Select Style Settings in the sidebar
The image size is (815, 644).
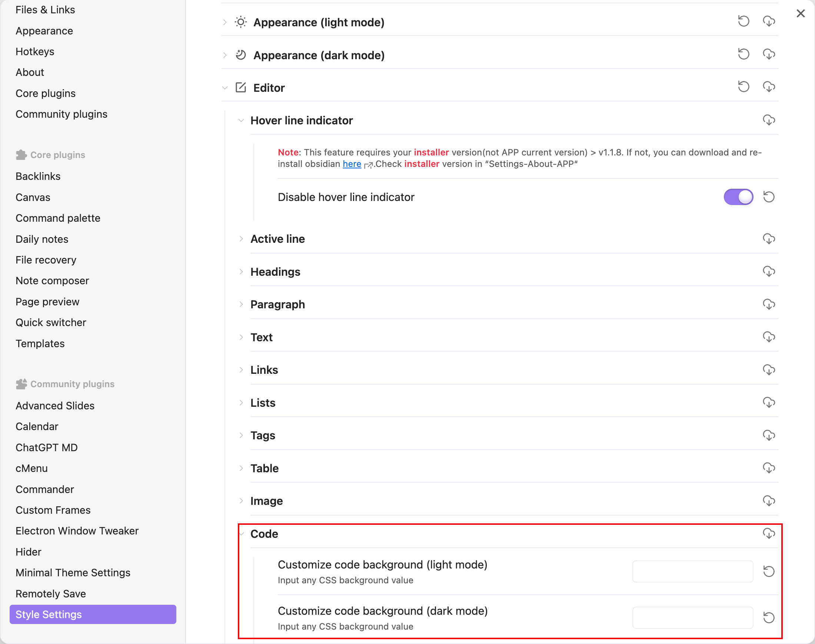click(x=48, y=614)
